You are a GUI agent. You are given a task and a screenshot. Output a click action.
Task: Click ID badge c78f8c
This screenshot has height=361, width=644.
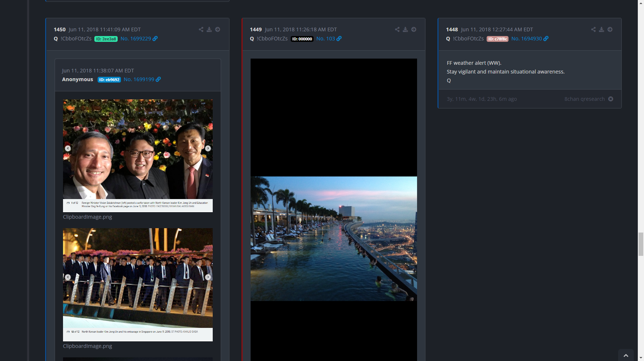click(498, 39)
